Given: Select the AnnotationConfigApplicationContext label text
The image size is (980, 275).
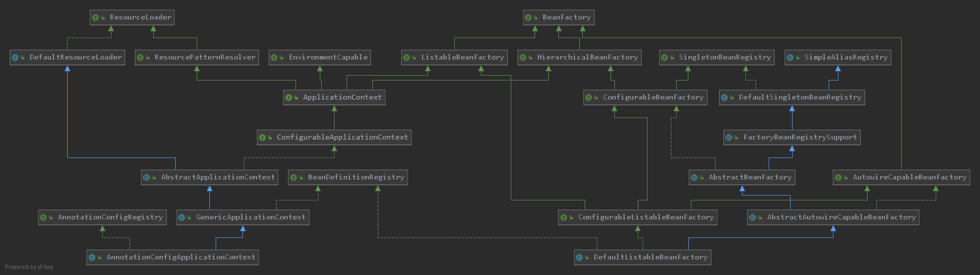Looking at the screenshot, I should point(181,257).
